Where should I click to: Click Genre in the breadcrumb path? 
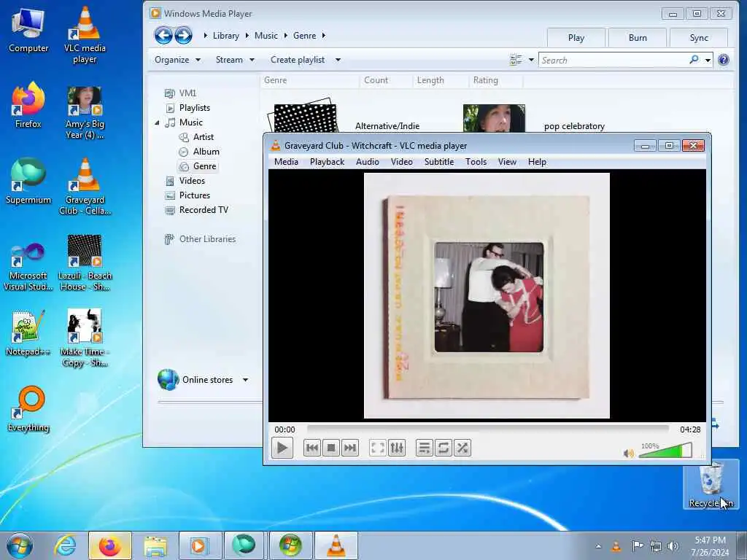tap(304, 36)
